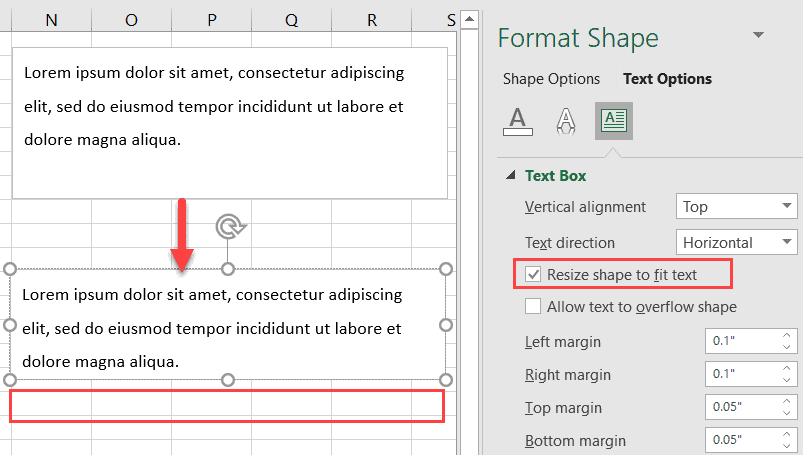803x455 pixels.
Task: Click the bottom-center resize handle of the shape
Action: [228, 380]
